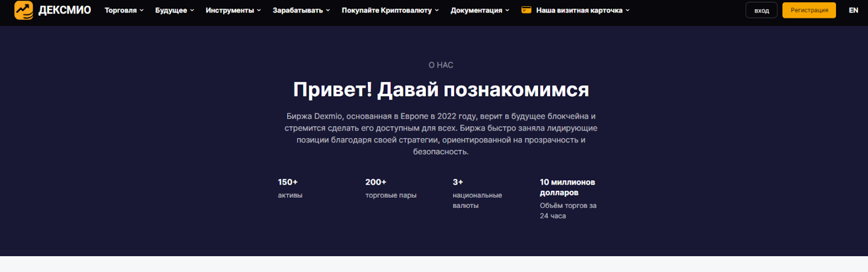Expand the chevron next to Будущее
This screenshot has height=272, width=868.
(x=192, y=10)
